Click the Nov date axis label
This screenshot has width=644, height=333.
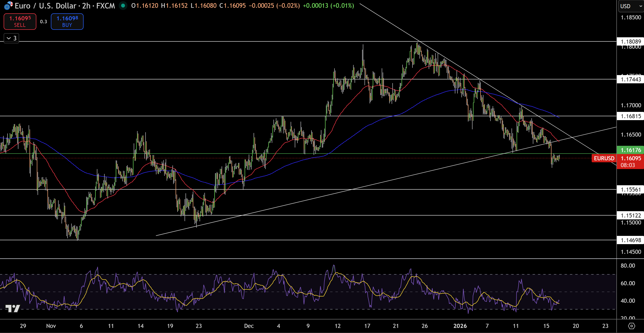[51, 326]
